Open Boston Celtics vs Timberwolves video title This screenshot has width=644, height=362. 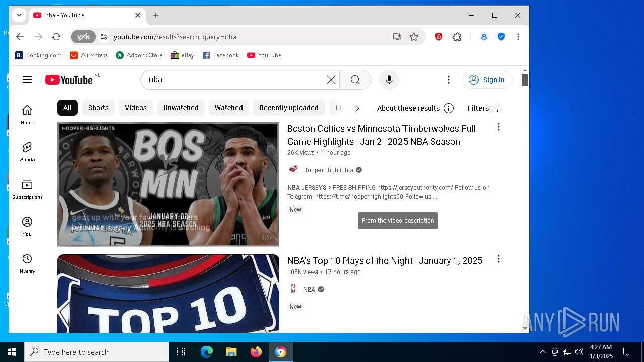click(381, 135)
